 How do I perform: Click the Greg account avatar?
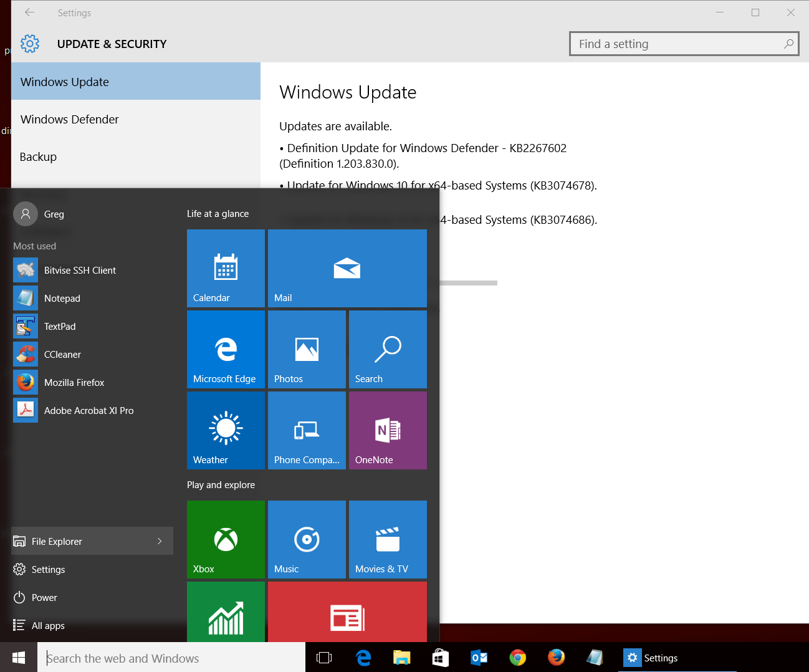tap(25, 214)
